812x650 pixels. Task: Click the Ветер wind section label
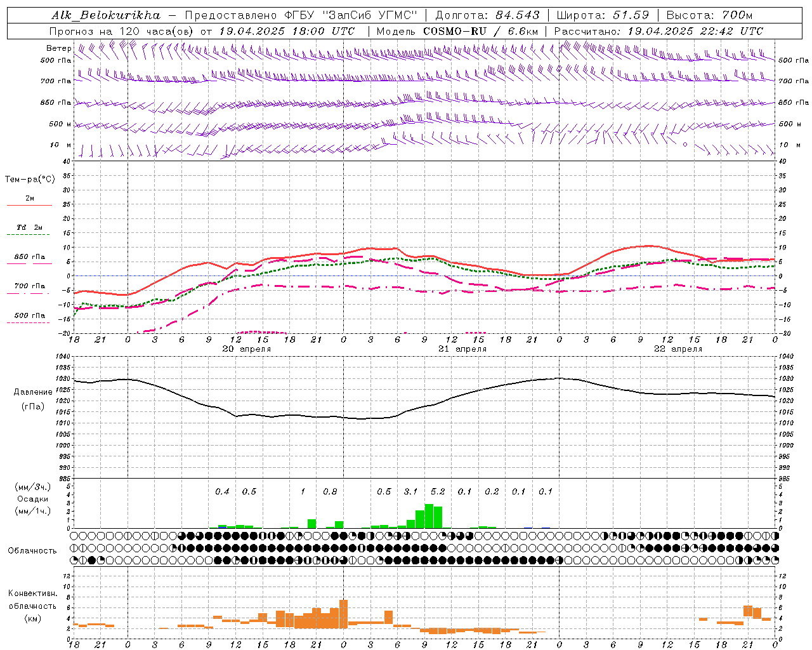click(x=58, y=48)
